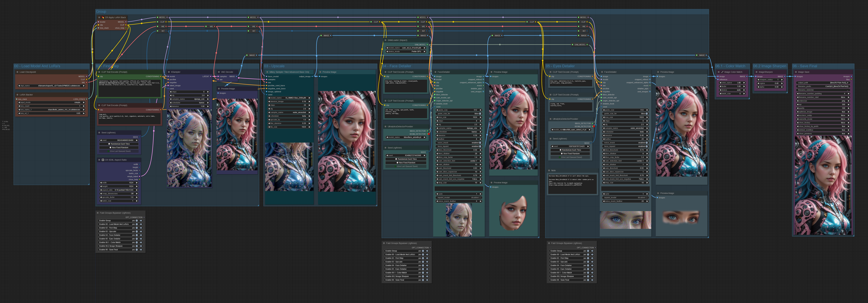Click the 03 - Upscale group title
This screenshot has width=868, height=303.
(274, 66)
